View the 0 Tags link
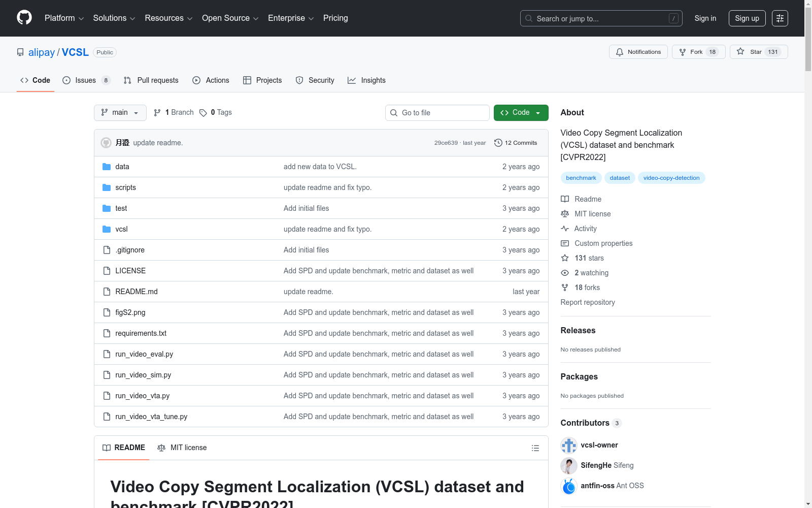Viewport: 812px width, 508px height. [216, 113]
